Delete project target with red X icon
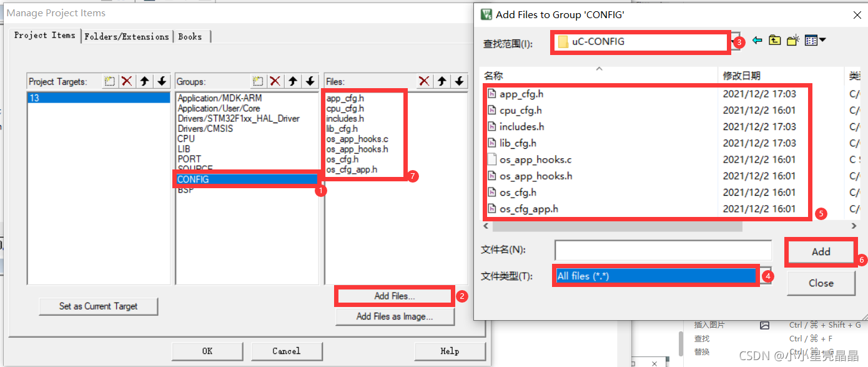This screenshot has width=868, height=367. (127, 81)
